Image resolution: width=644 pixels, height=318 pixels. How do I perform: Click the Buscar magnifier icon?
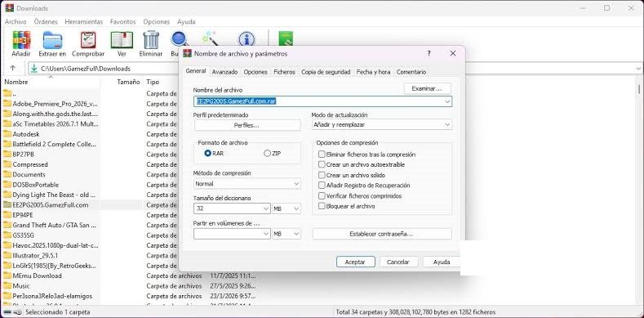tap(180, 39)
